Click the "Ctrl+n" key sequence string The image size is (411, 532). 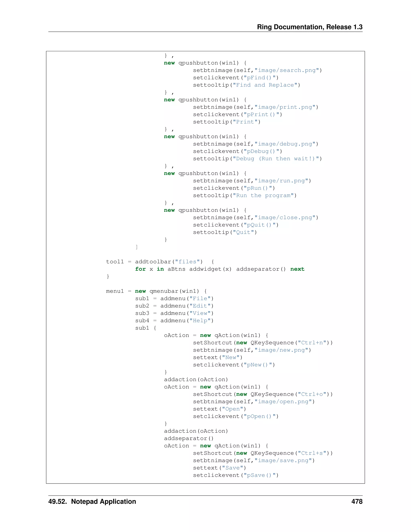coord(312,343)
